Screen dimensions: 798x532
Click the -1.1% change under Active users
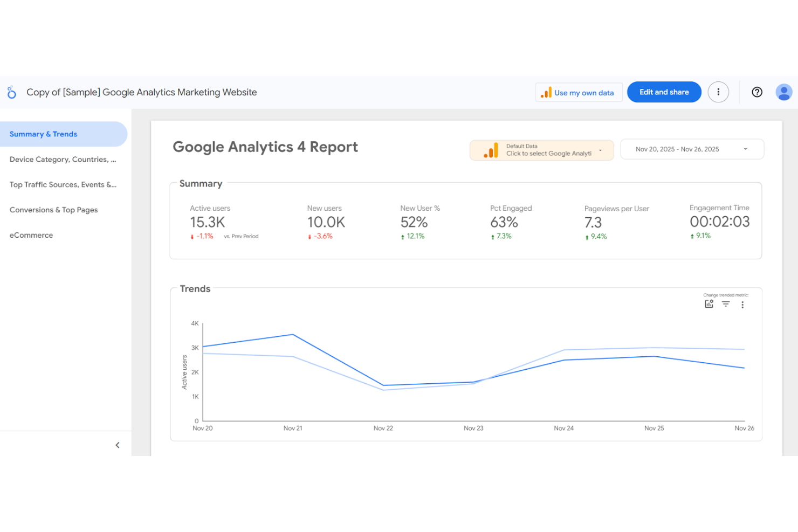(202, 236)
